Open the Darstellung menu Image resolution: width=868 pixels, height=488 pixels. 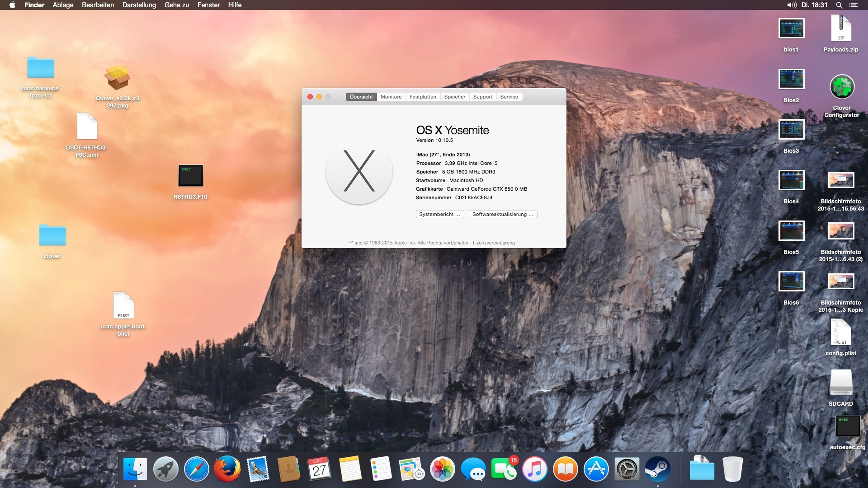tap(139, 5)
